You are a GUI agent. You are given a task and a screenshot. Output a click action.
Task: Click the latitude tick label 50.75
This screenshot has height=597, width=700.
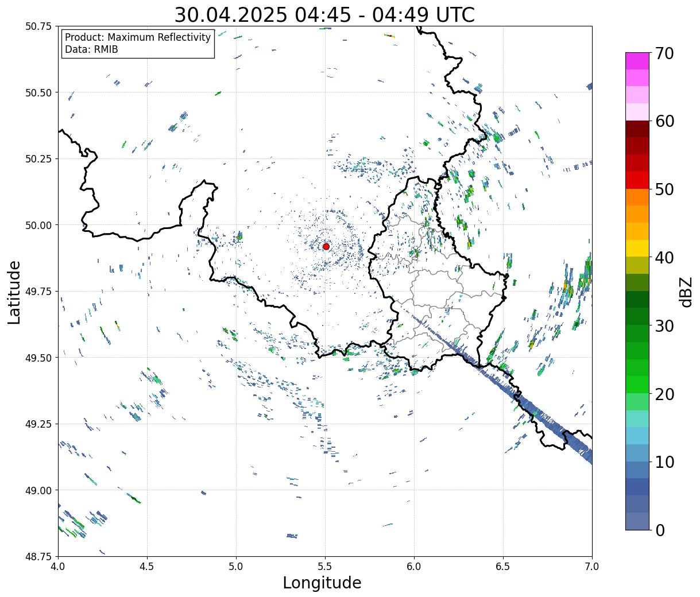tap(38, 26)
